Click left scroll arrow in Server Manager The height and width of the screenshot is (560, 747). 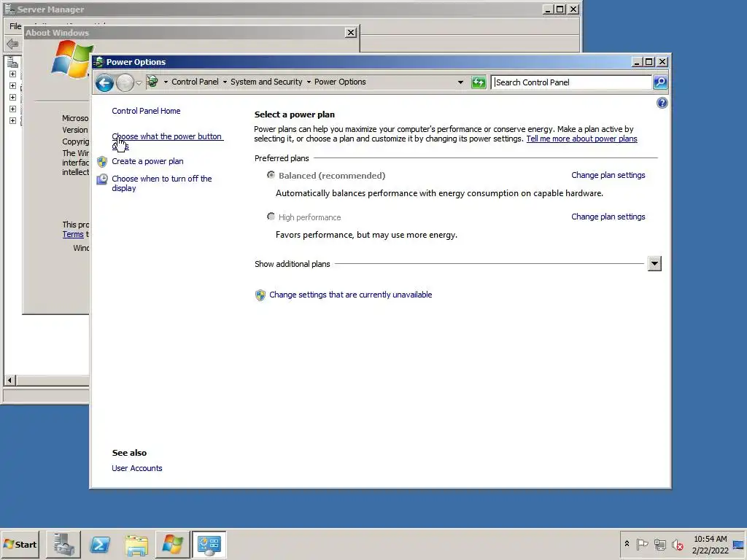coord(10,380)
